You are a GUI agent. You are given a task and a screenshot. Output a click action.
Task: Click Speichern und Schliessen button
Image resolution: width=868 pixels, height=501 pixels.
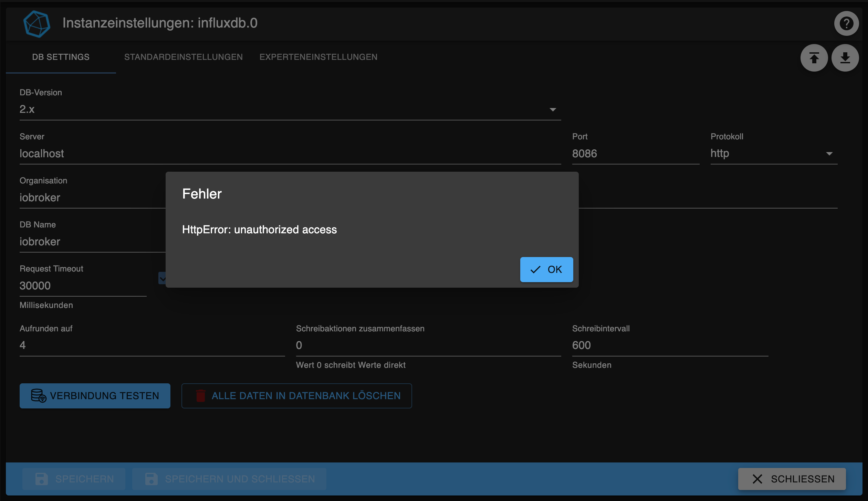229,479
